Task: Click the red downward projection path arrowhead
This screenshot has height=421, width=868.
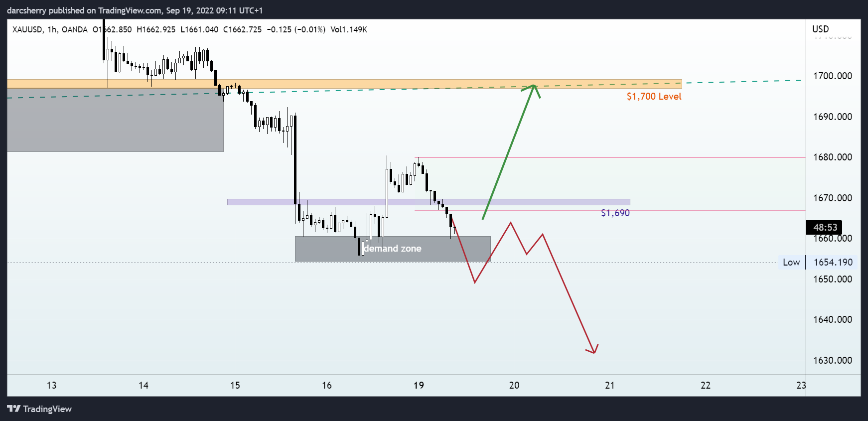Action: [592, 349]
